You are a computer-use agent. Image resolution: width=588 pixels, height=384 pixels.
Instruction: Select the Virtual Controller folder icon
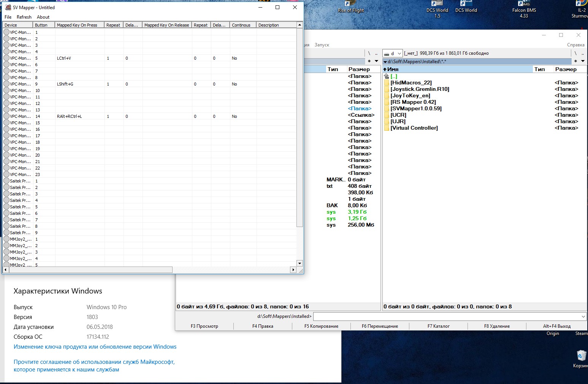click(387, 128)
